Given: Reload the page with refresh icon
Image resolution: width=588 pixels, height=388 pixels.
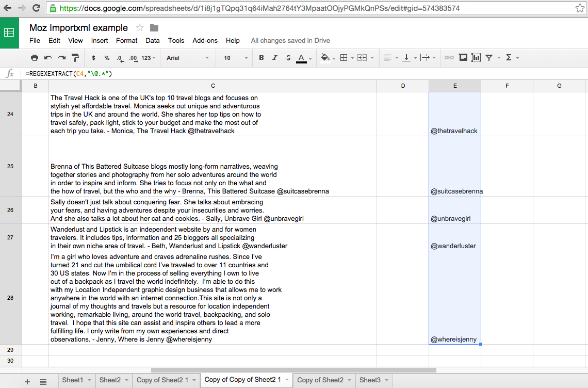Looking at the screenshot, I should point(37,8).
